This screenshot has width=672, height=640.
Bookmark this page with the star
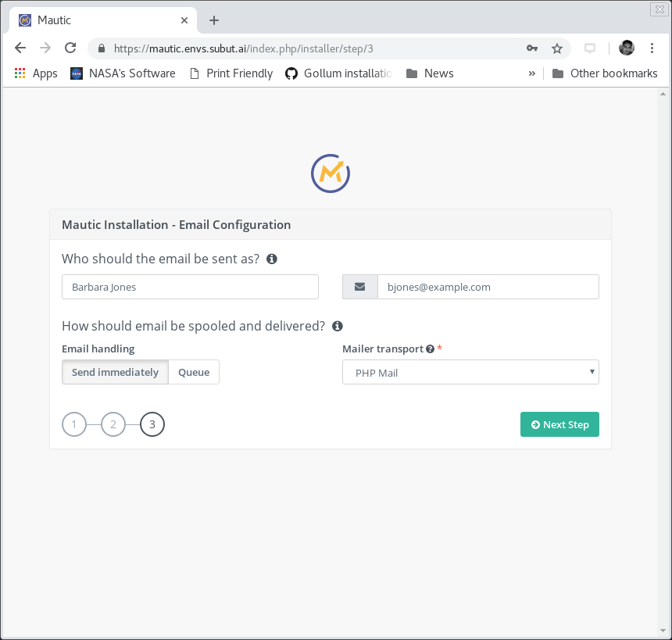pyautogui.click(x=556, y=48)
